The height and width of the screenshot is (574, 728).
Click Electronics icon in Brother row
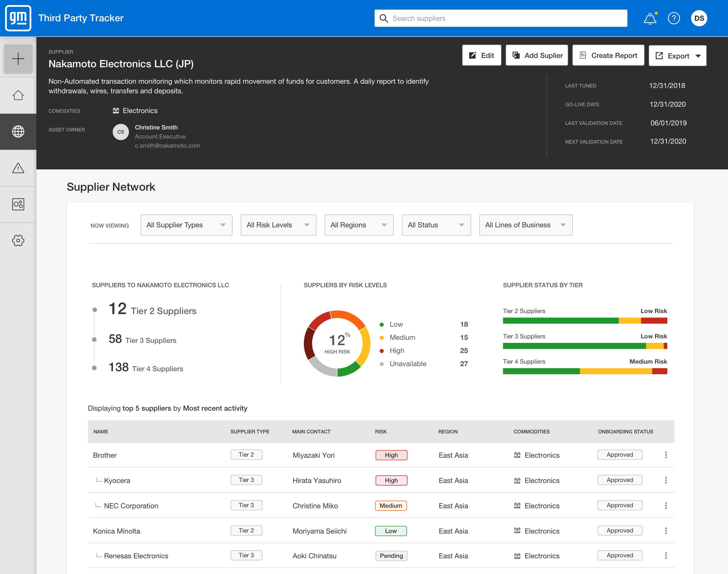(517, 455)
